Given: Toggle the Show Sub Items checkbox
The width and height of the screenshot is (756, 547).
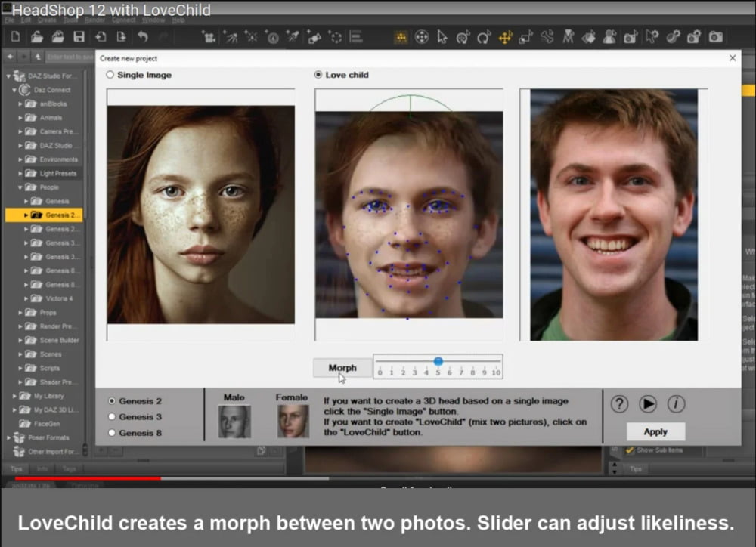Looking at the screenshot, I should point(631,450).
